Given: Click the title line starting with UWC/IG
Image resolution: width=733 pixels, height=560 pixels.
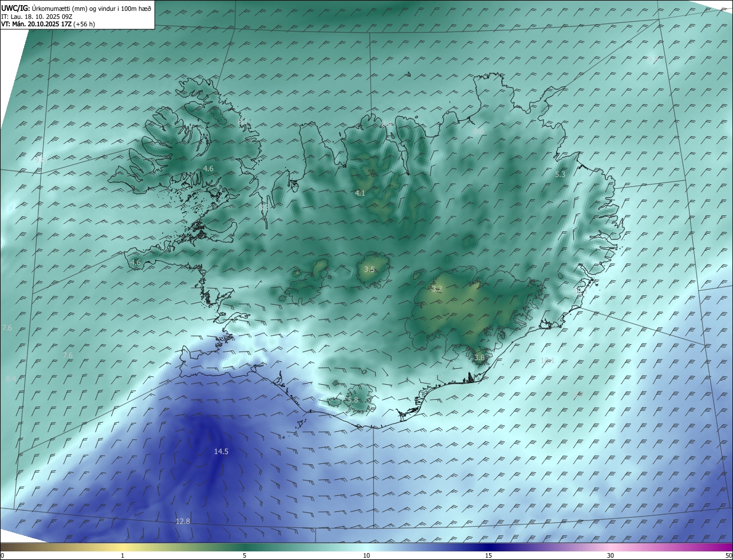Looking at the screenshot, I should click(x=76, y=9).
